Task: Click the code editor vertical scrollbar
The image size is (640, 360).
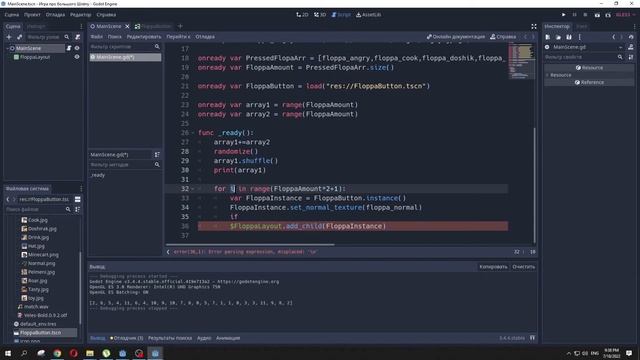Action: click(534, 184)
